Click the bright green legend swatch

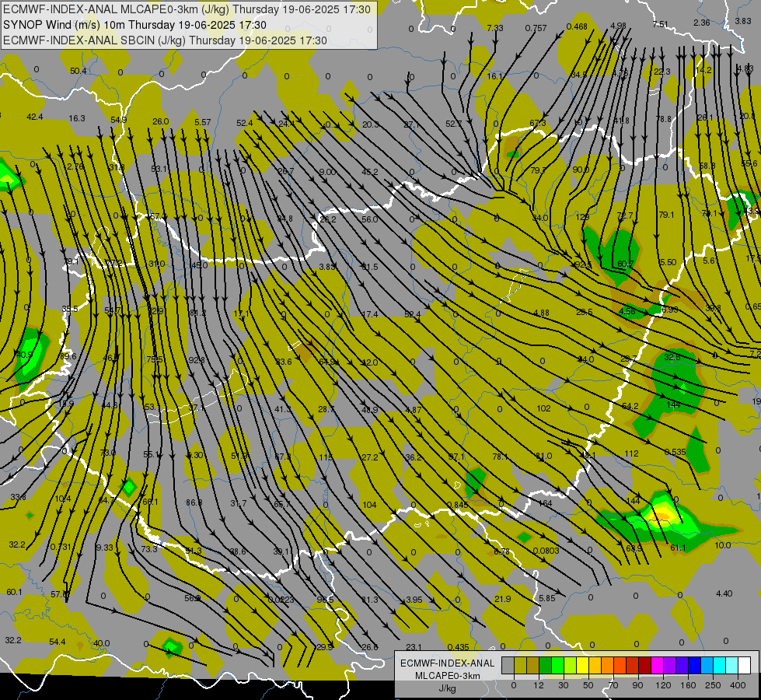pos(557,665)
